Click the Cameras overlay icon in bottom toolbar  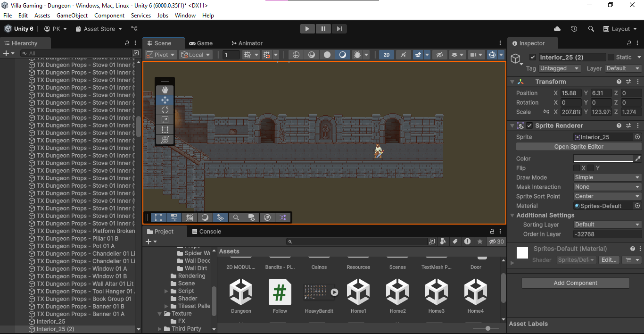[252, 217]
